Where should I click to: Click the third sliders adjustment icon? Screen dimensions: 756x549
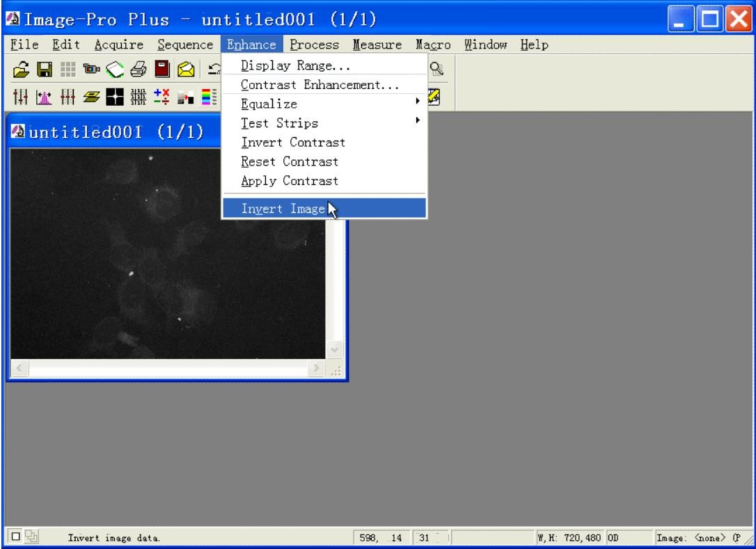68,97
